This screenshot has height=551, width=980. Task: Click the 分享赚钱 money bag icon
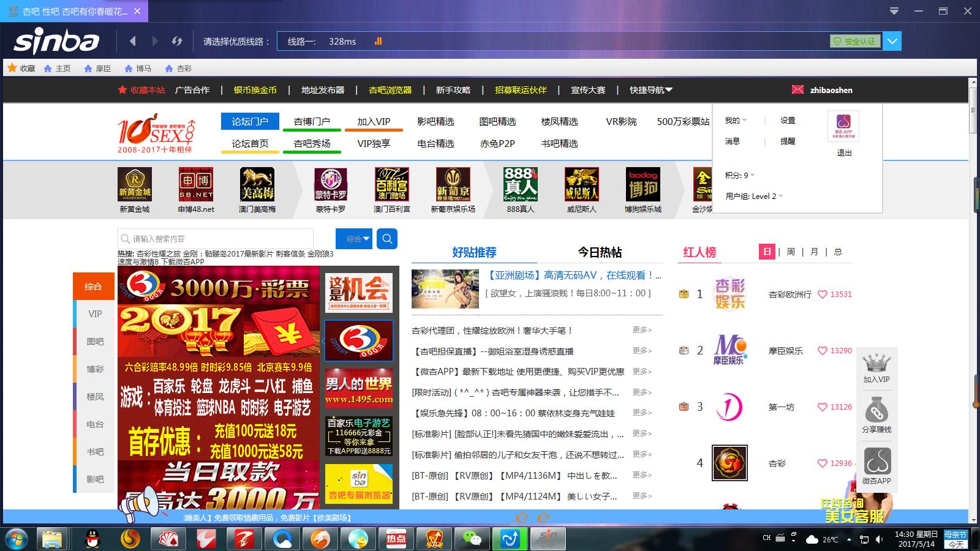pyautogui.click(x=876, y=410)
